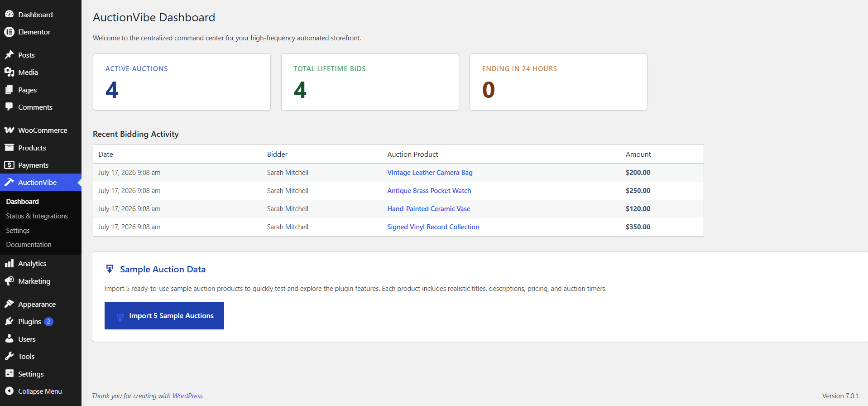Click the Elementor logo icon

click(x=9, y=32)
